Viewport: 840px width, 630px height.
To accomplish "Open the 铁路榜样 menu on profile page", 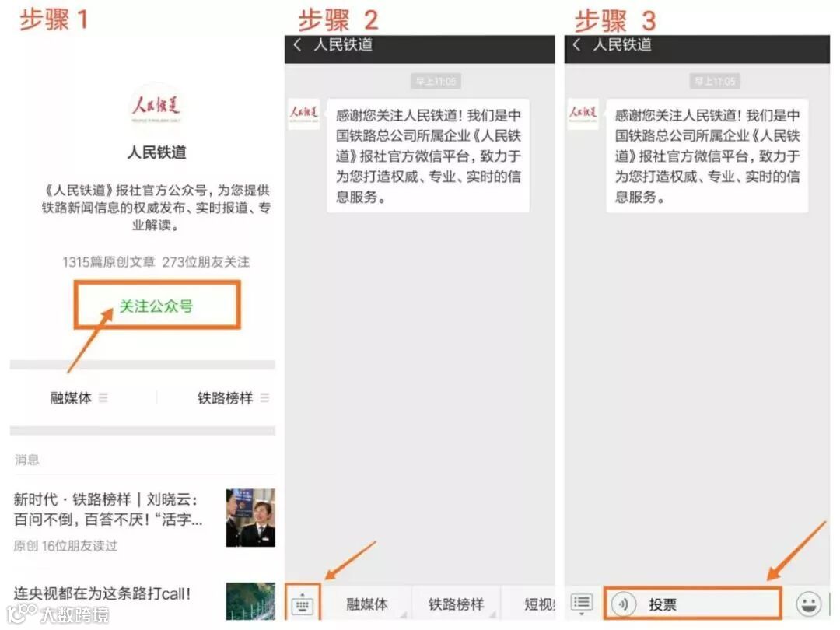I will click(x=225, y=398).
